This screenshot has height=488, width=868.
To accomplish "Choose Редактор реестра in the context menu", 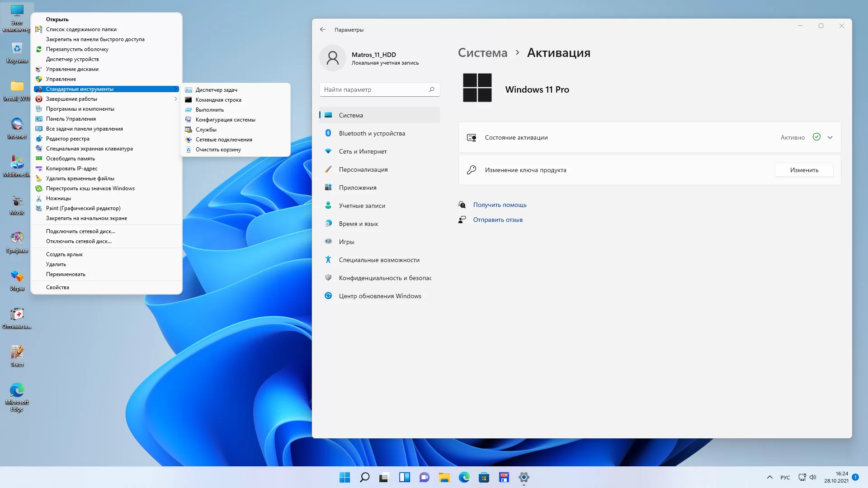I will coord(68,139).
